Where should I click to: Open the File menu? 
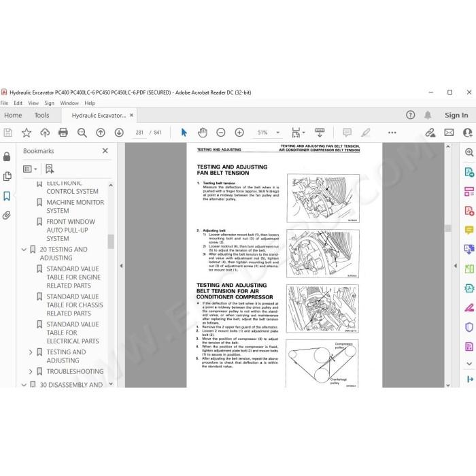(4, 103)
